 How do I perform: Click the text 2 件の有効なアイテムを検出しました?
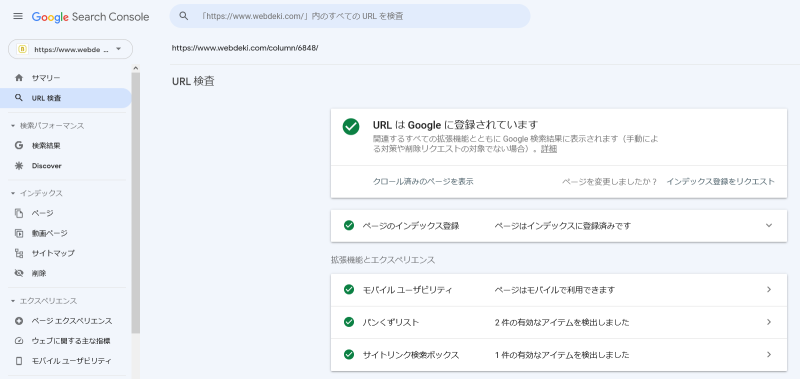(x=562, y=322)
